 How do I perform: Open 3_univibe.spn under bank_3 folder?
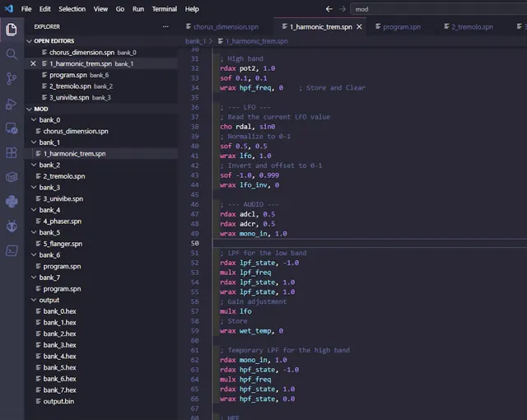tap(100, 199)
